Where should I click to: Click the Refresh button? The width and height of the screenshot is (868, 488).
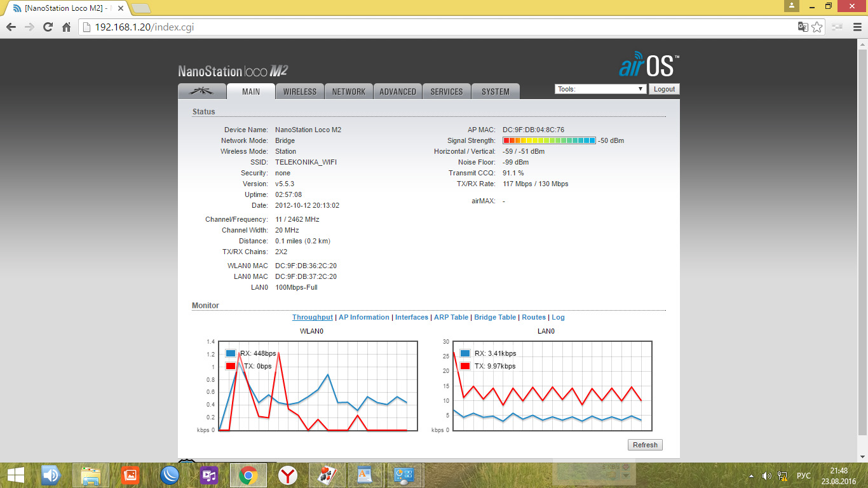tap(645, 445)
